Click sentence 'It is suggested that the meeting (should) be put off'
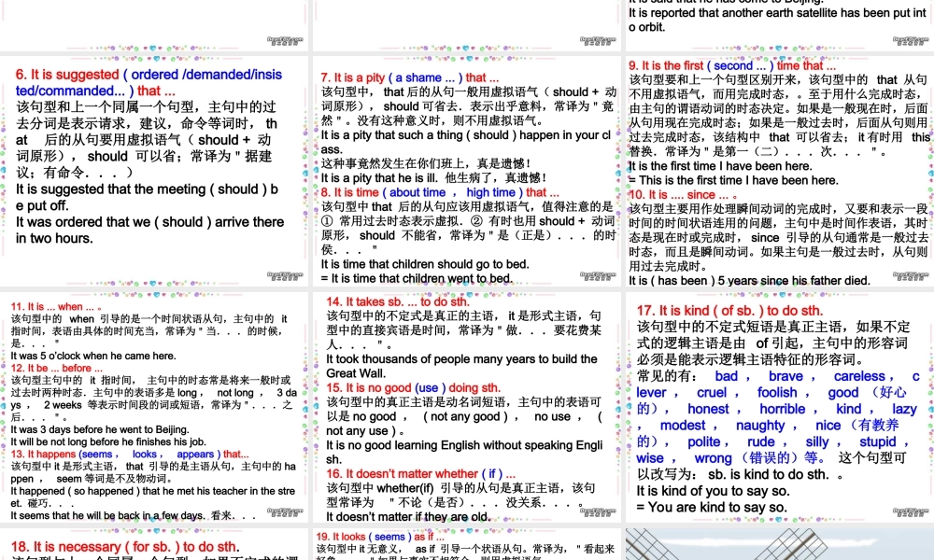Viewport: 934px width, 560px height. 148,197
